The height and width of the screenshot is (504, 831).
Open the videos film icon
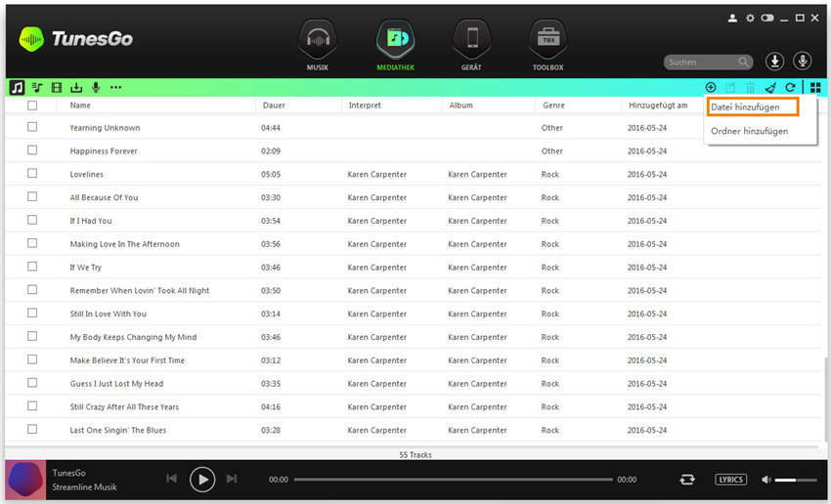[57, 87]
